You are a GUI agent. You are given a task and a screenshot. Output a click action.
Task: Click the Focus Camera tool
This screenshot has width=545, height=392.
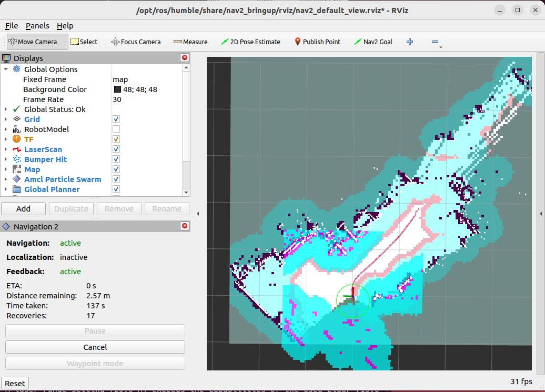(x=136, y=42)
